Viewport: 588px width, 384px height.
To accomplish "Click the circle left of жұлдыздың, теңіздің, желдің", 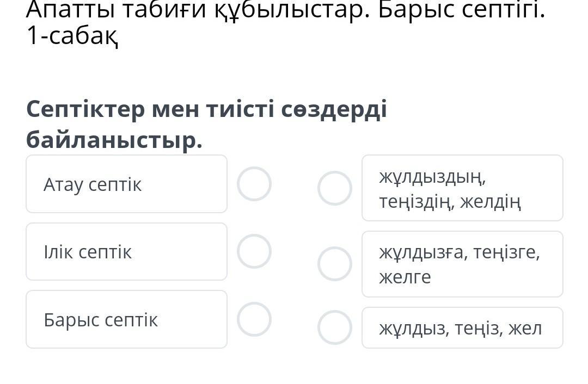I will tap(335, 188).
